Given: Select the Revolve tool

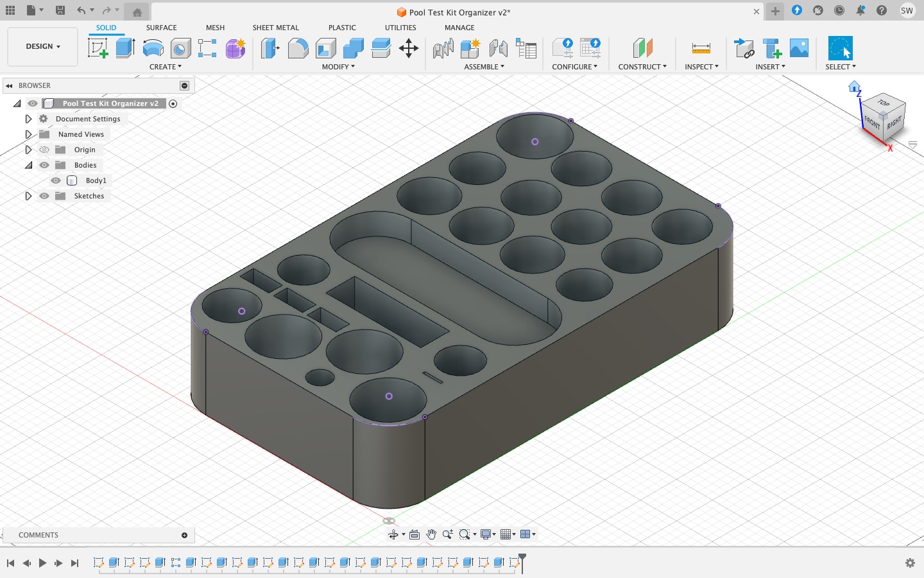Looking at the screenshot, I should [x=153, y=48].
